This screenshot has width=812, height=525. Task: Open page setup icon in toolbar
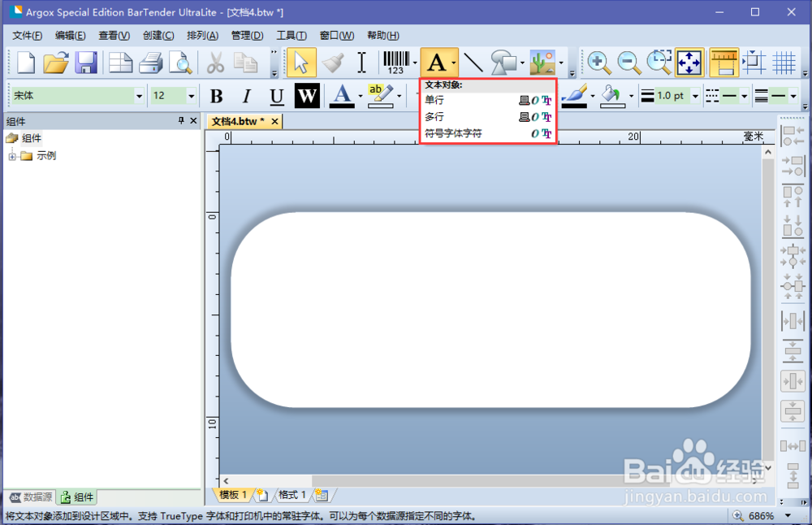coord(121,63)
